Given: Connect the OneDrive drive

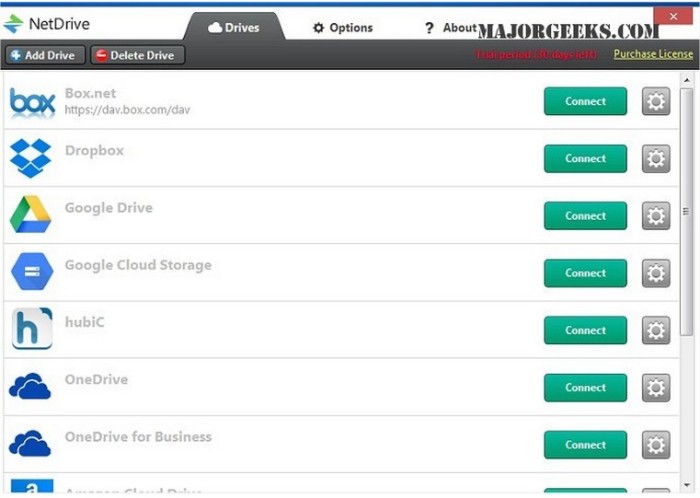Looking at the screenshot, I should [x=585, y=388].
